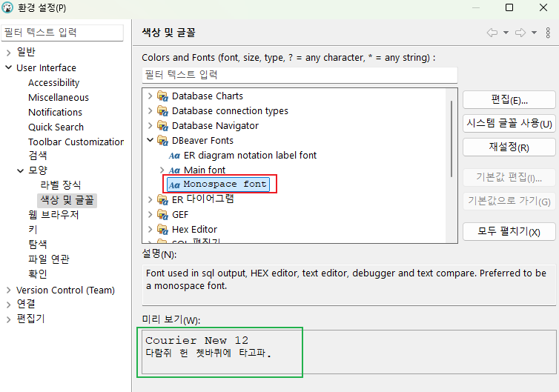
Task: Expand Version Control (Team)
Action: tap(9, 290)
